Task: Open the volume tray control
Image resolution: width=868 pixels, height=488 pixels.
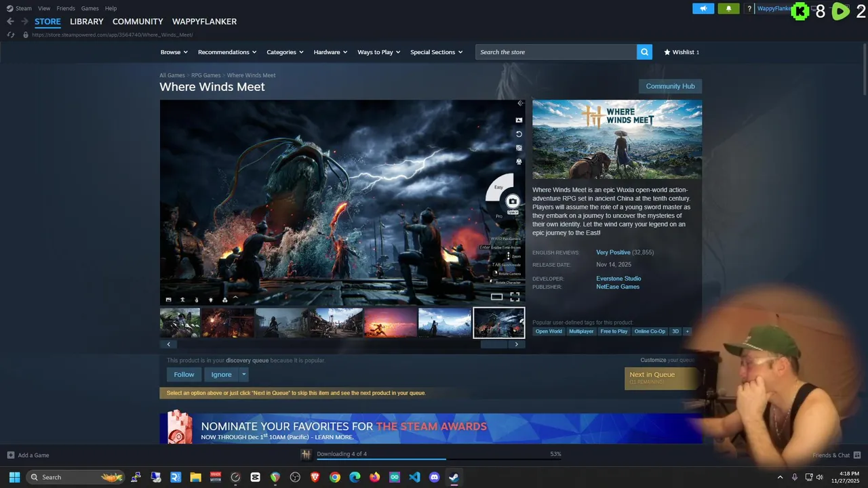Action: 819,477
